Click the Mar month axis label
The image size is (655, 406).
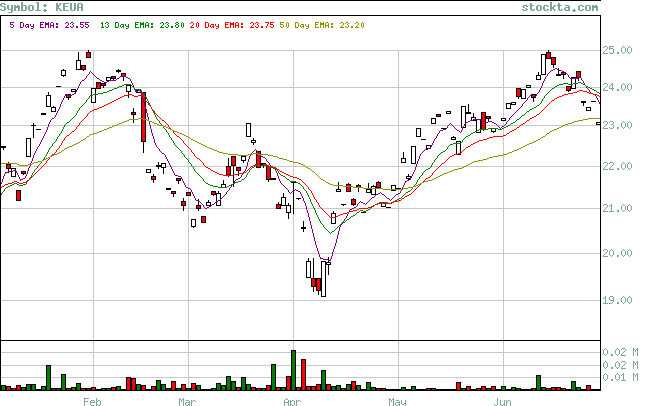(187, 401)
